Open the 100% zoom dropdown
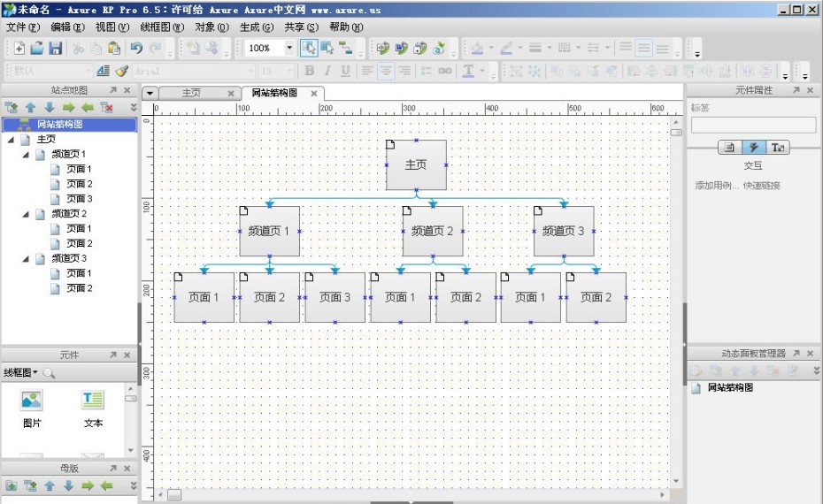 [x=289, y=49]
